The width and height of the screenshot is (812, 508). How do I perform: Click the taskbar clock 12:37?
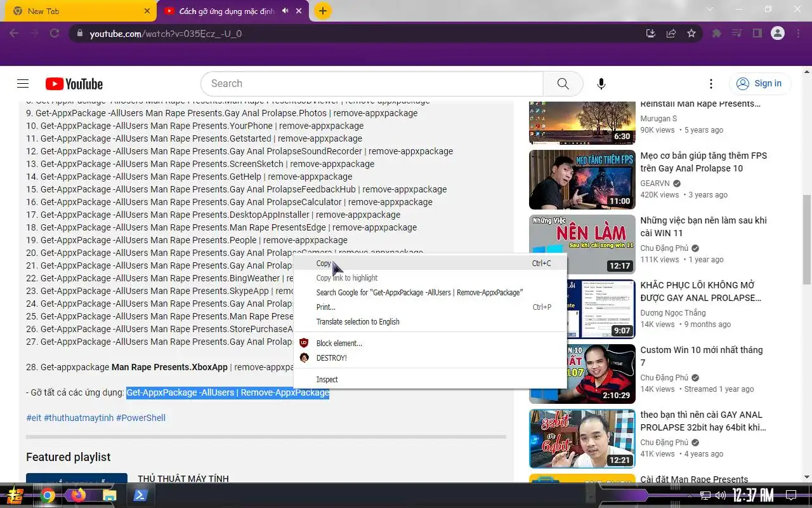tap(753, 495)
